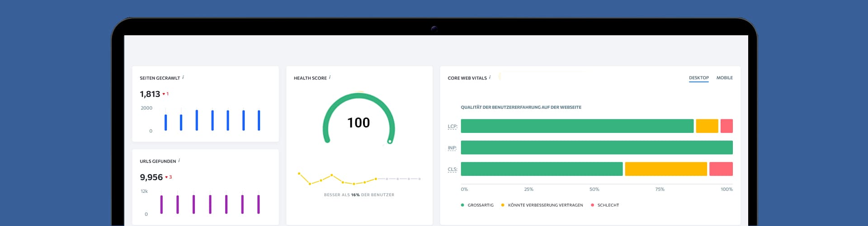Click the Health Score gauge value 100

[x=359, y=122]
